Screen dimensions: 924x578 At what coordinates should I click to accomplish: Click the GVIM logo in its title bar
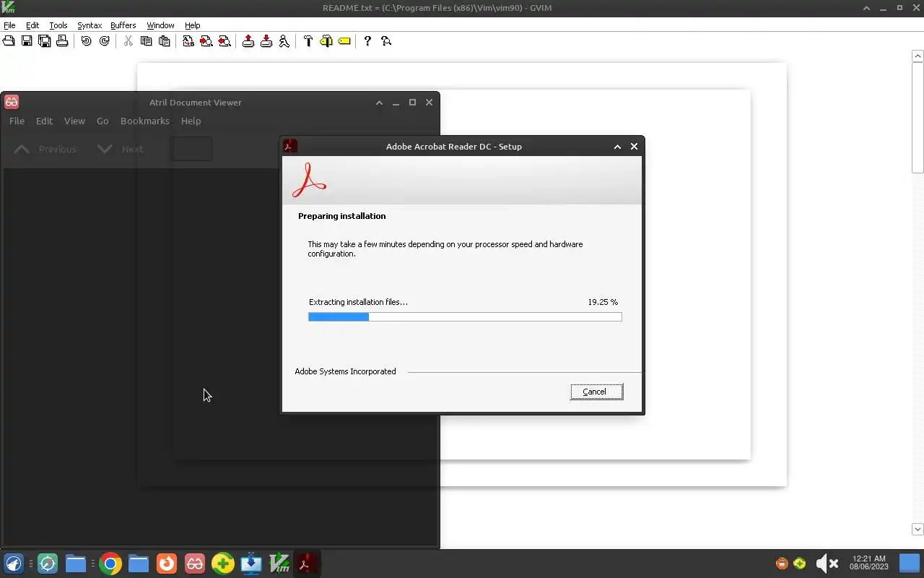pos(8,8)
